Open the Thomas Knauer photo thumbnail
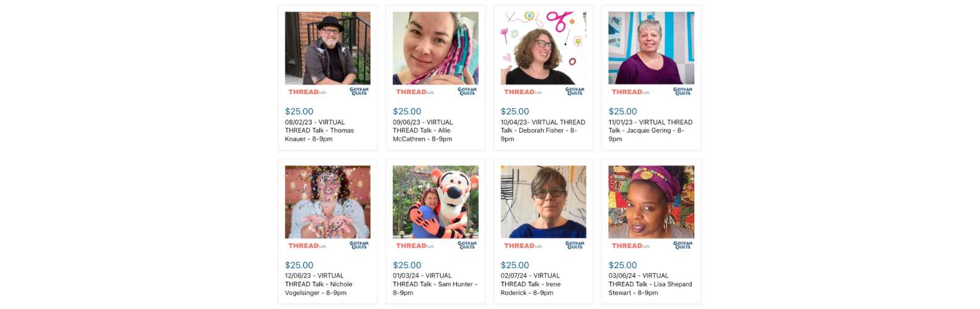980x309 pixels. (x=327, y=48)
